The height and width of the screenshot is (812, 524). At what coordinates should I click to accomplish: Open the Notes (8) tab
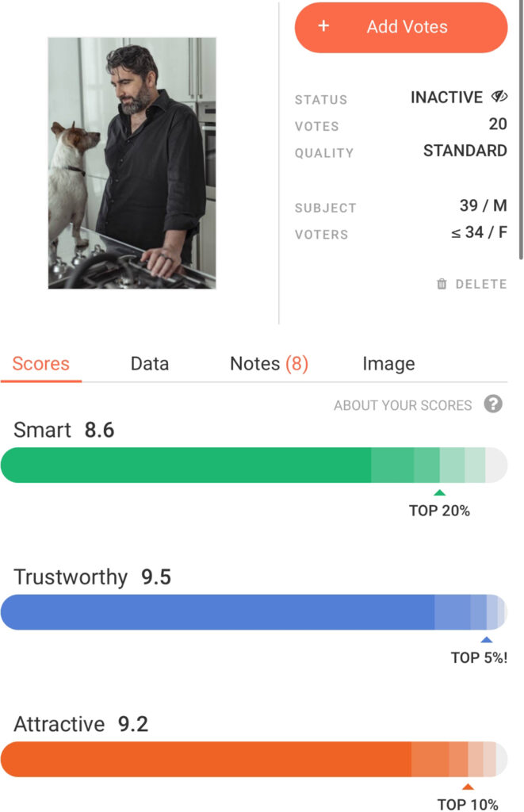[269, 364]
